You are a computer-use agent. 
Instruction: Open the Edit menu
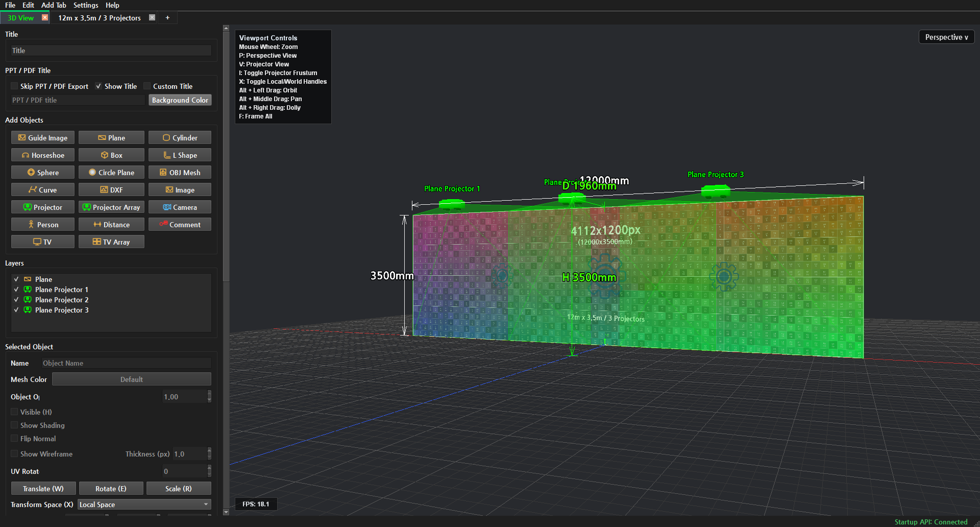pos(29,5)
